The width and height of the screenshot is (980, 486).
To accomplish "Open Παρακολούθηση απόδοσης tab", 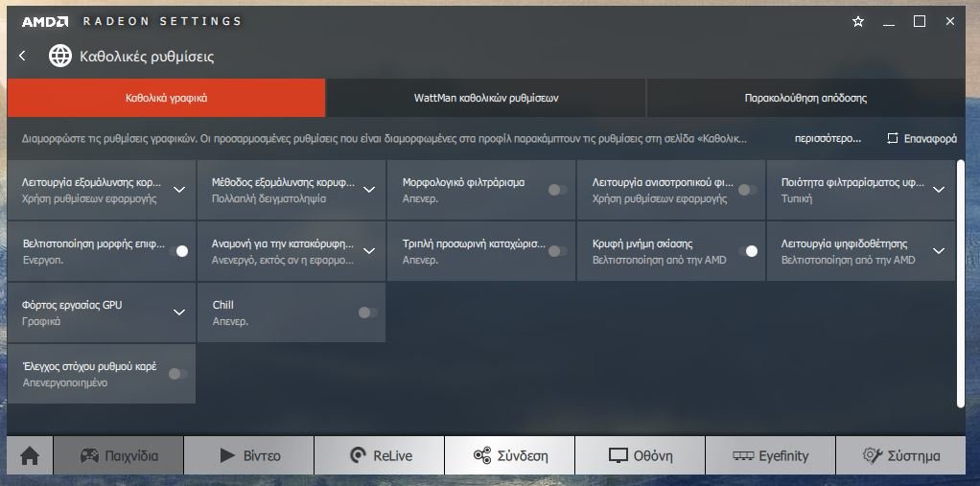I will point(805,98).
